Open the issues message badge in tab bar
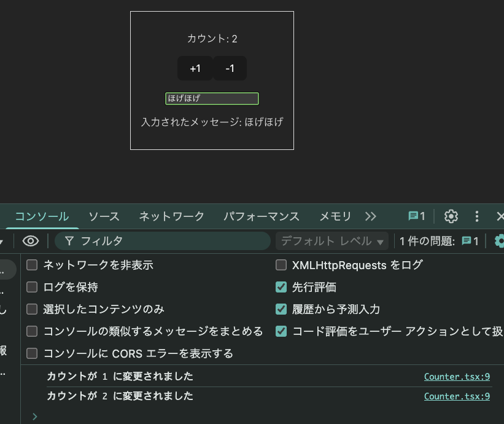Screen dimensions: 504x424 coord(417,216)
